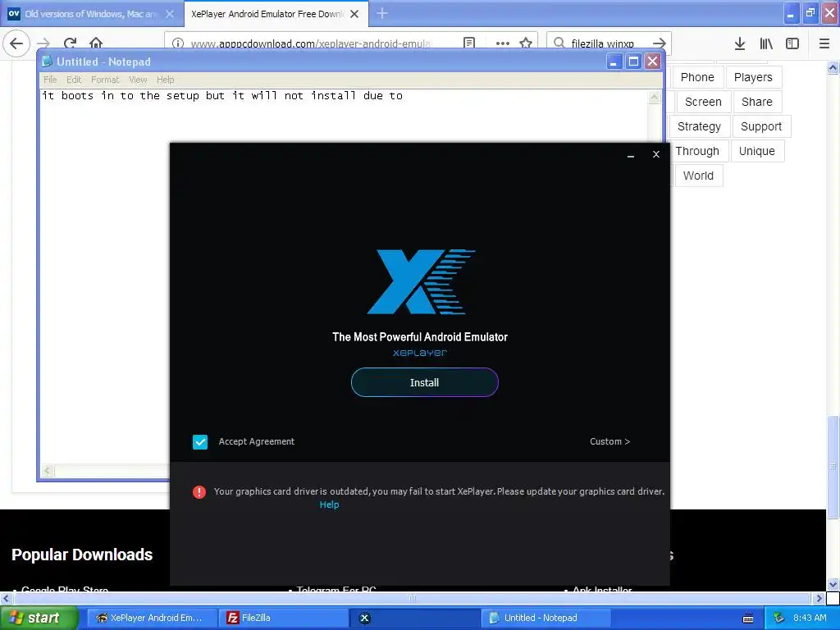
Task: Click the Notepad horizontal scroll left arrow
Action: coord(47,470)
